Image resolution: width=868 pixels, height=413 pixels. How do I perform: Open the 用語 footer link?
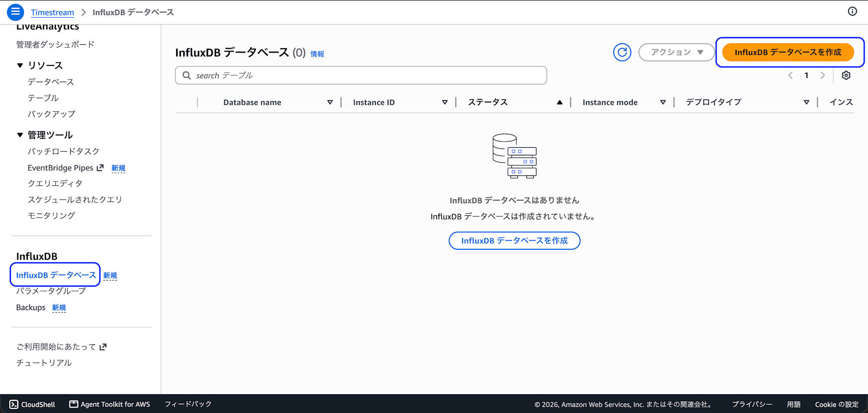794,404
